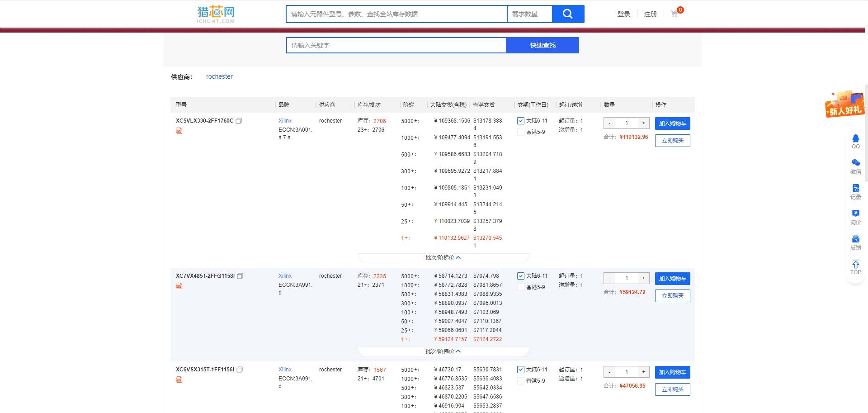Open Xilinx brand link for XC7VX485T-2FFG1158I
The width and height of the screenshot is (868, 413).
[285, 276]
